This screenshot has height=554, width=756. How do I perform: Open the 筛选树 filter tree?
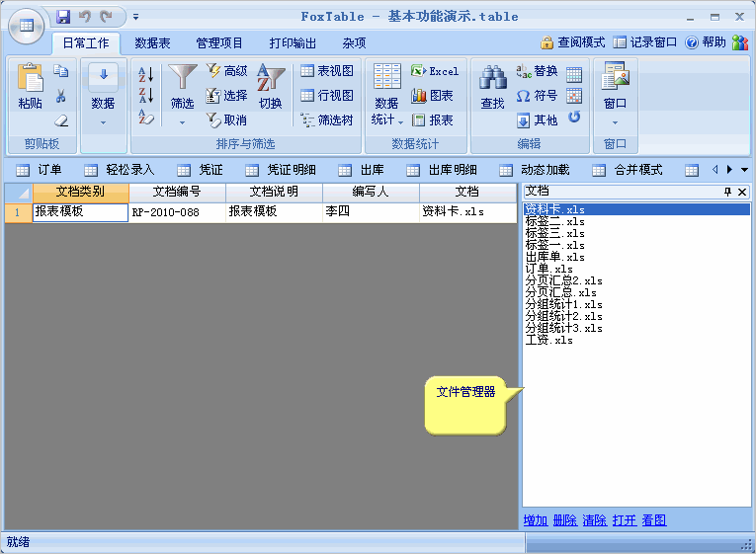[x=327, y=119]
